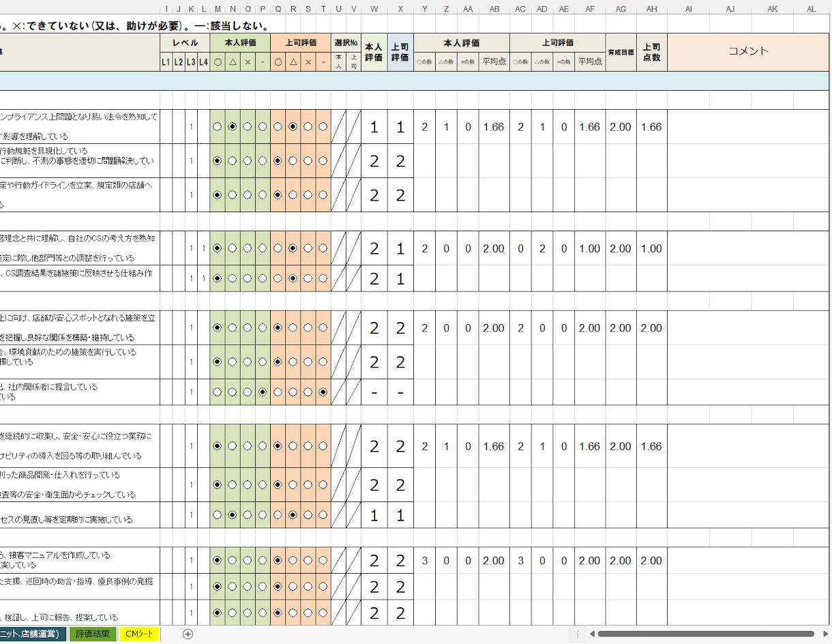Select 上司評価 △ radio in 巡回時の助言・指導 row
The height and width of the screenshot is (644, 832).
pyautogui.click(x=293, y=587)
